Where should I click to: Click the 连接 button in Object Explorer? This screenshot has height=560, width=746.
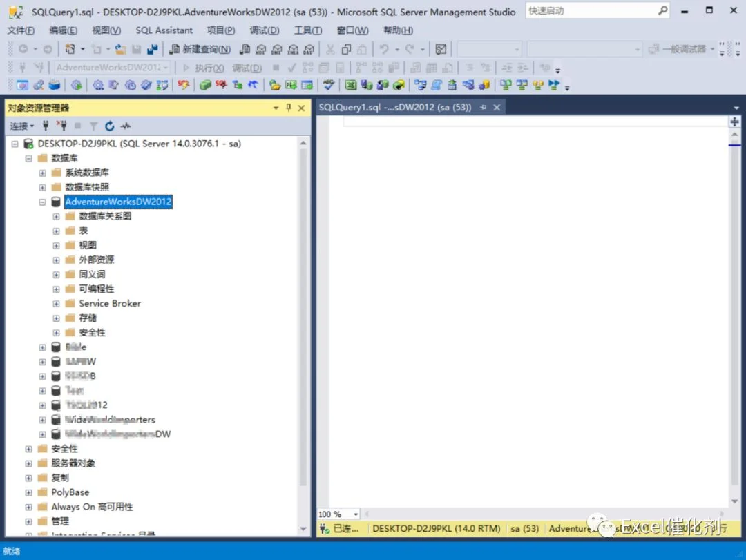(x=22, y=126)
